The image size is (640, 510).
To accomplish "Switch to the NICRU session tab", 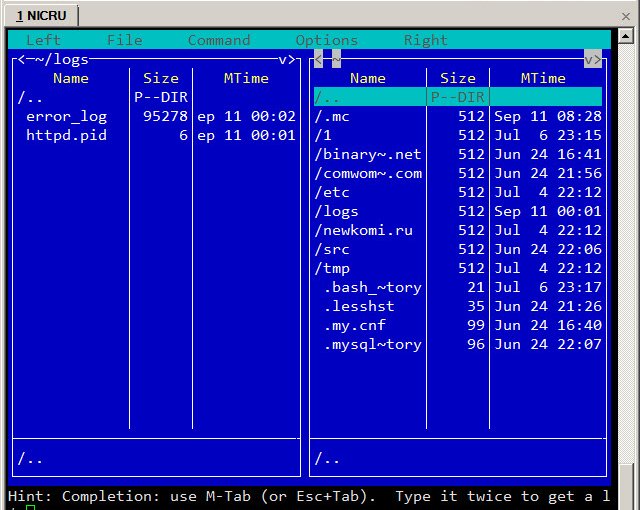I will point(41,16).
